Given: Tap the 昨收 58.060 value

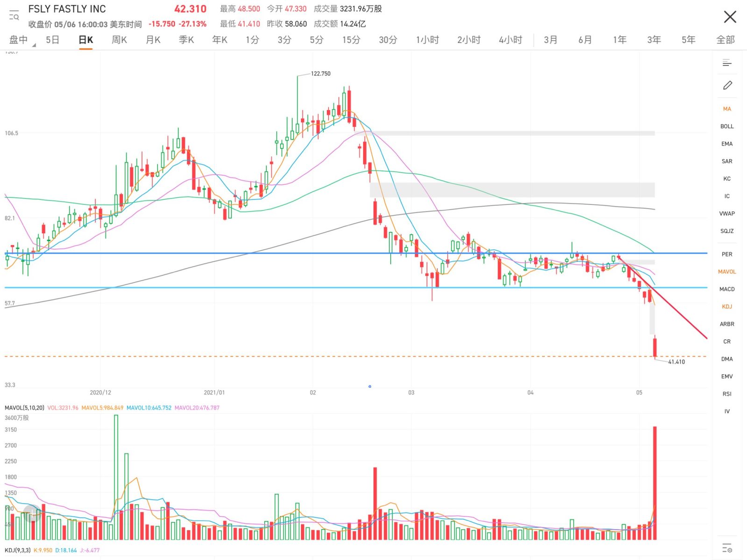Looking at the screenshot, I should [x=287, y=24].
